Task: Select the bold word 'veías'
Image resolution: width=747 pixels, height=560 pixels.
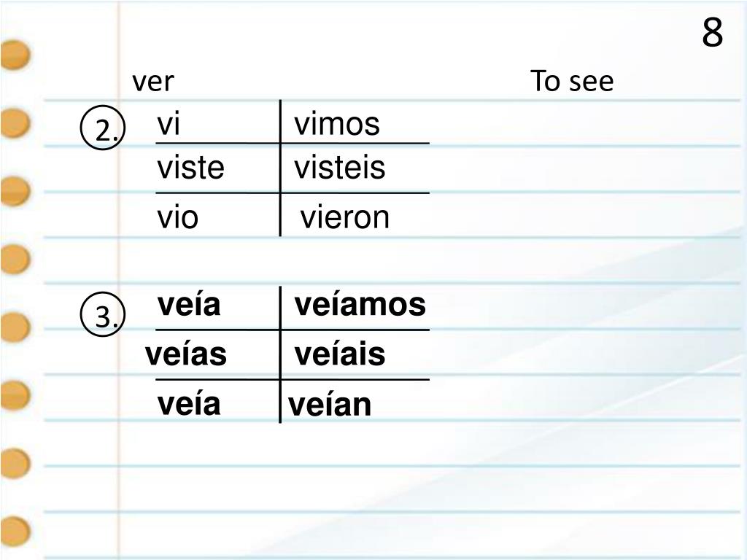Action: tap(186, 354)
